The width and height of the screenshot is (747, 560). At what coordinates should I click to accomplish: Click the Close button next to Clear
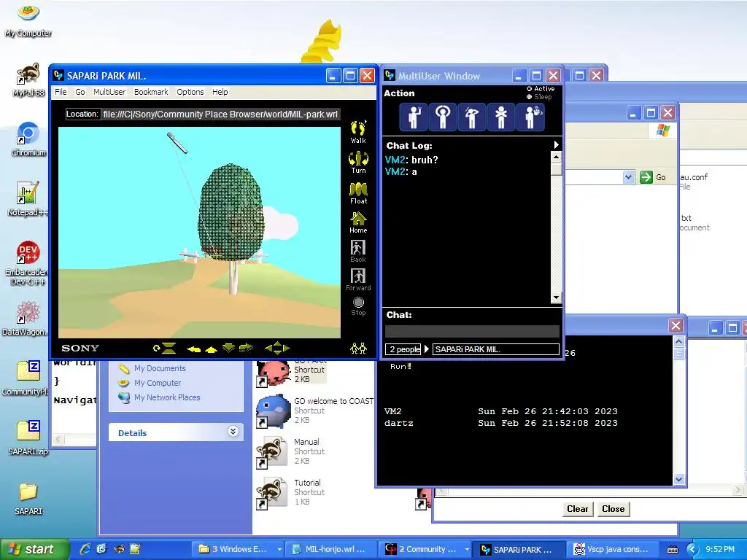[613, 508]
